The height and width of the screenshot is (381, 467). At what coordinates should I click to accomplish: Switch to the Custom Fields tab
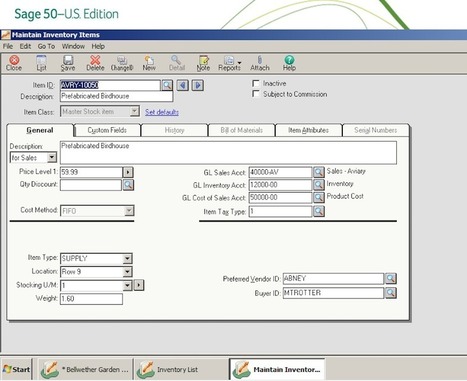[107, 130]
